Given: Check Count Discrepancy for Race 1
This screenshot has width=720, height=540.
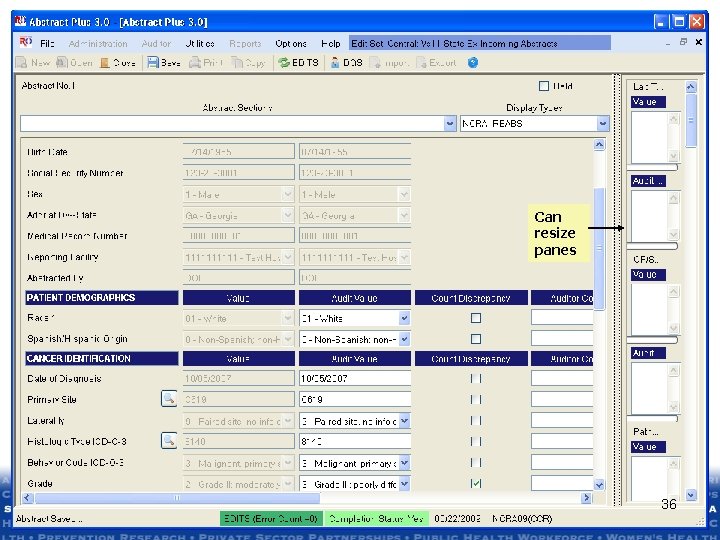Looking at the screenshot, I should [476, 318].
